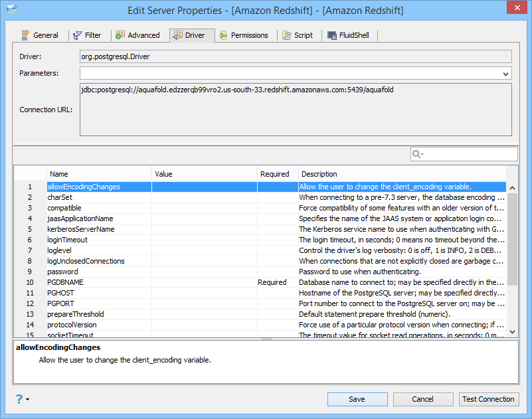The image size is (532, 419).
Task: Open the search options dropdown arrow
Action: (422, 154)
